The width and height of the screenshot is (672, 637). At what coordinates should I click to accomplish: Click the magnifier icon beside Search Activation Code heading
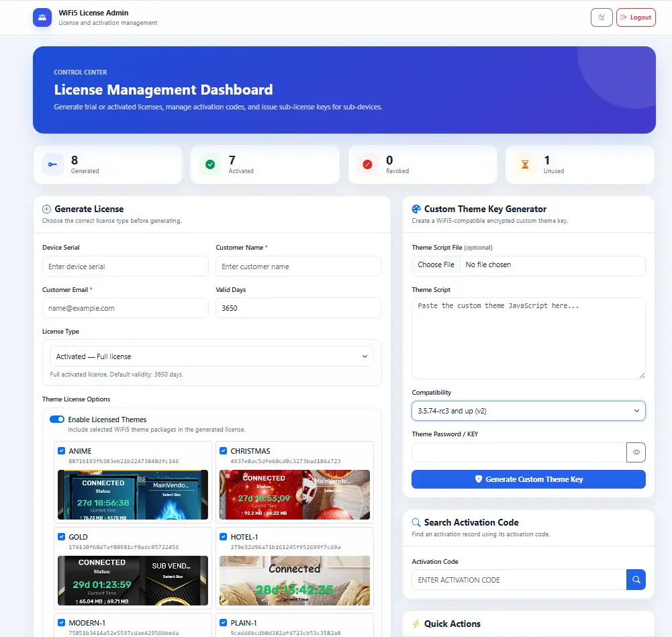point(416,523)
